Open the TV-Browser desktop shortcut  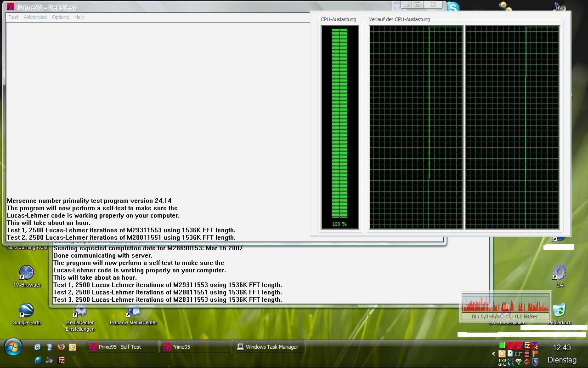[27, 276]
